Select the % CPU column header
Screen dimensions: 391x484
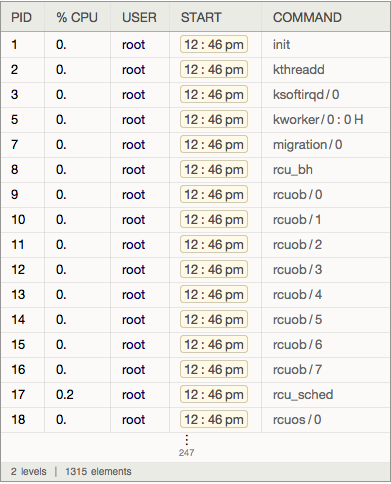77,17
